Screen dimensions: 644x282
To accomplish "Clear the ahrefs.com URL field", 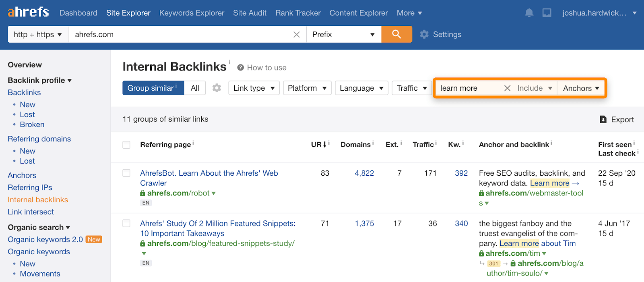I will tap(297, 35).
